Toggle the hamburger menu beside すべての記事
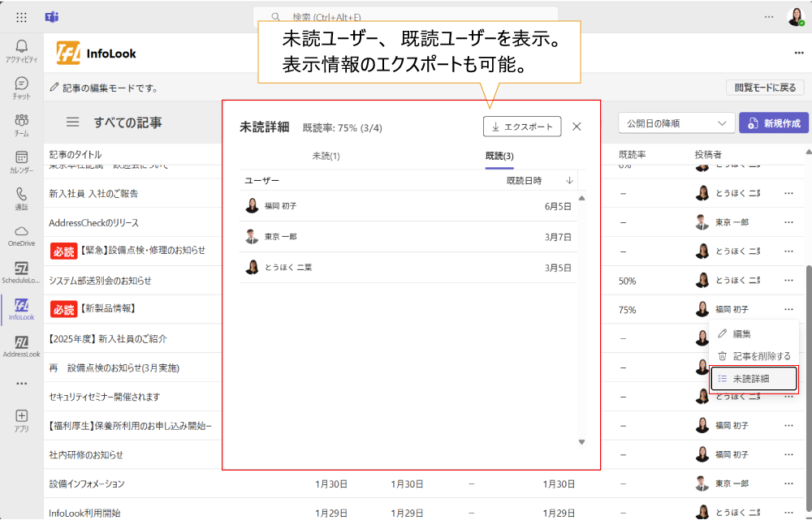Viewport: 812px width, 520px height. pyautogui.click(x=72, y=122)
